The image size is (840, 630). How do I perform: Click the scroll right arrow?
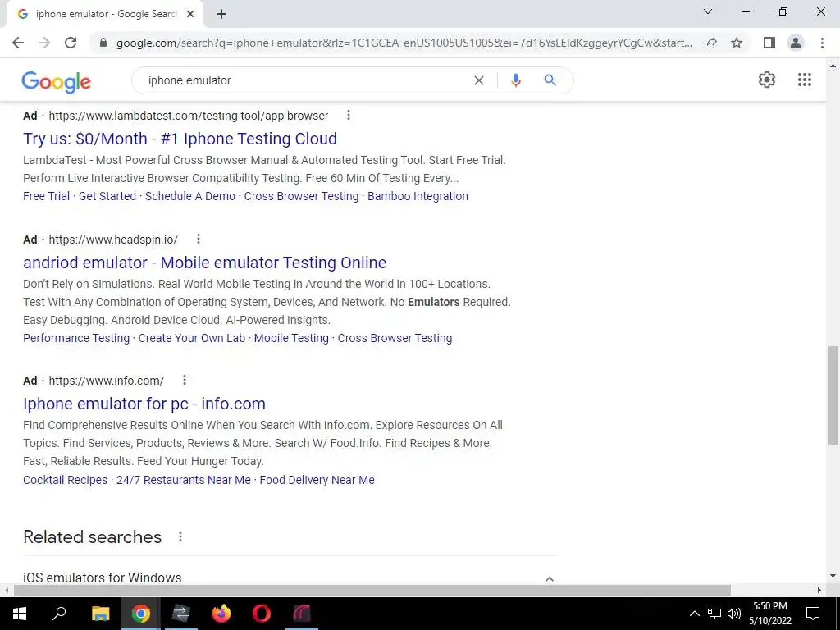tap(819, 591)
